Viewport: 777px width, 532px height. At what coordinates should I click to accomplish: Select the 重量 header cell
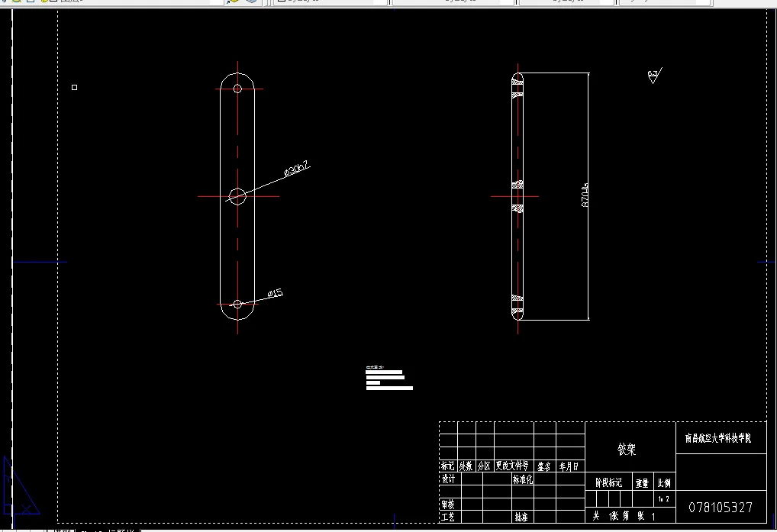[642, 483]
